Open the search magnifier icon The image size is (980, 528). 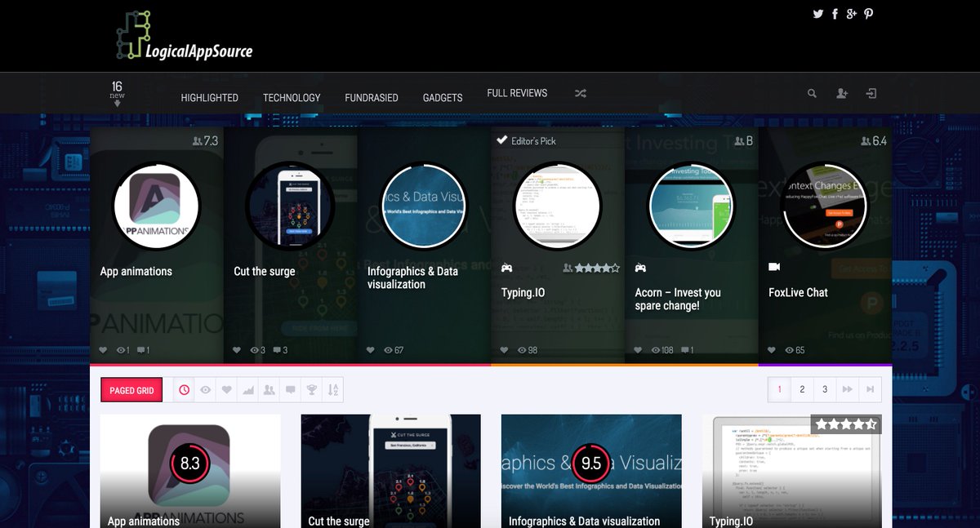pos(812,94)
